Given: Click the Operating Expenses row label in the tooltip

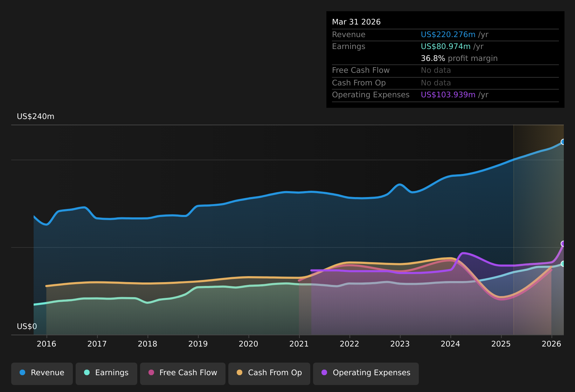Looking at the screenshot, I should click(371, 95).
